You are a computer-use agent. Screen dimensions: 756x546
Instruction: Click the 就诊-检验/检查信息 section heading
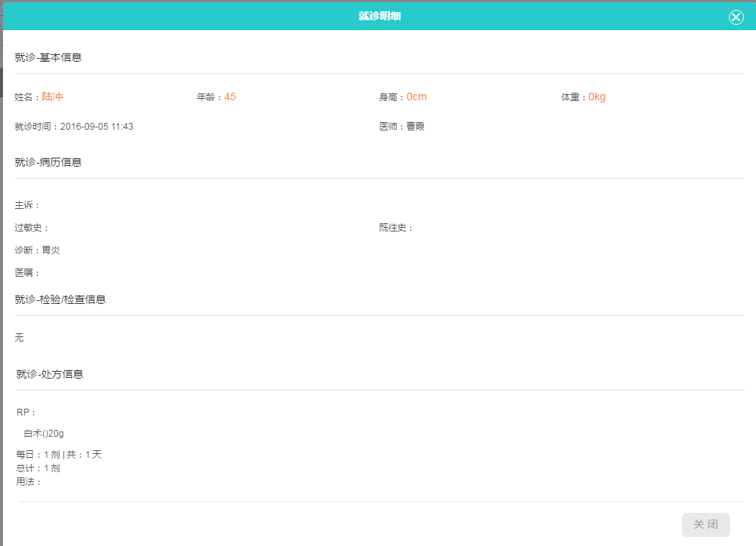click(x=60, y=299)
